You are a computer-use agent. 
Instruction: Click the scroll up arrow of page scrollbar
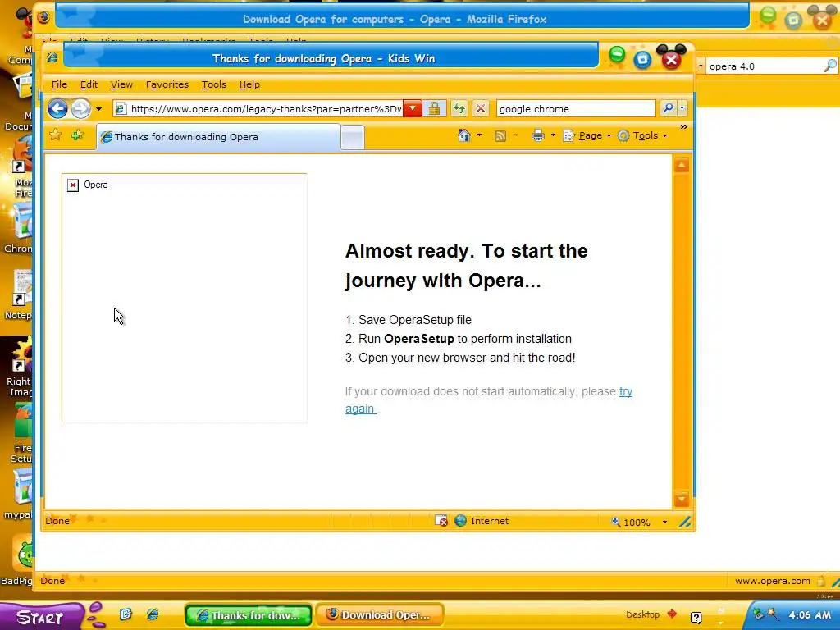[682, 164]
